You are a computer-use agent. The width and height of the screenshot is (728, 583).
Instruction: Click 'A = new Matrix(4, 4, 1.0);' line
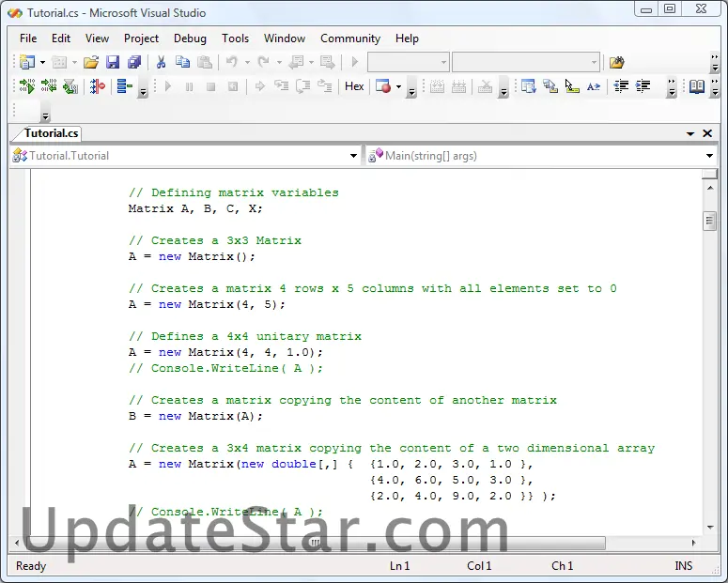pyautogui.click(x=225, y=352)
